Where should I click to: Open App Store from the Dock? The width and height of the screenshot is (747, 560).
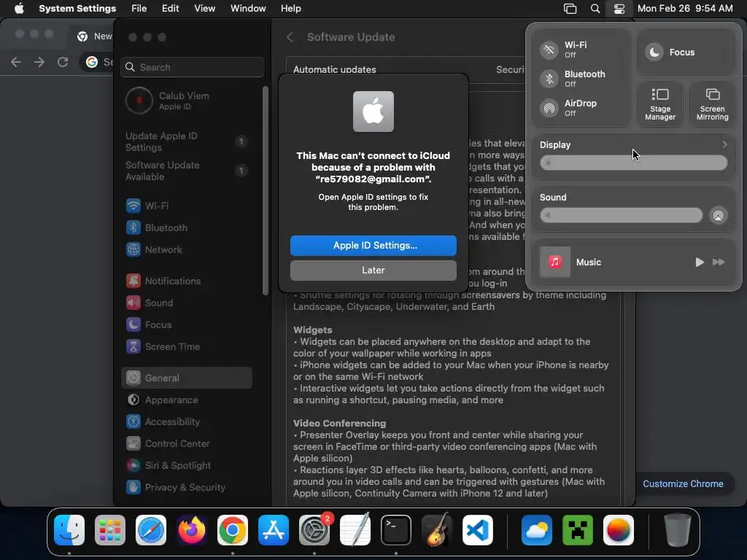tap(274, 530)
